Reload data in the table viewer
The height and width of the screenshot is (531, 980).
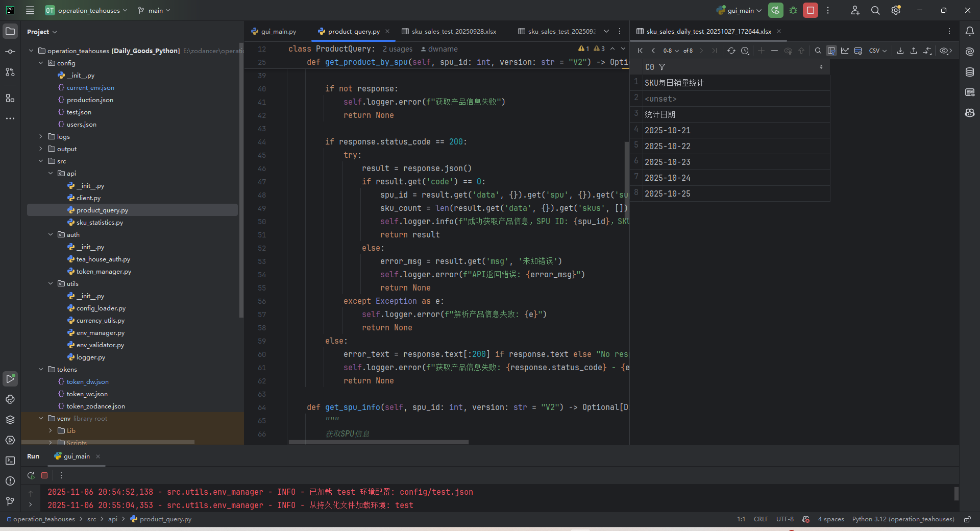[731, 51]
